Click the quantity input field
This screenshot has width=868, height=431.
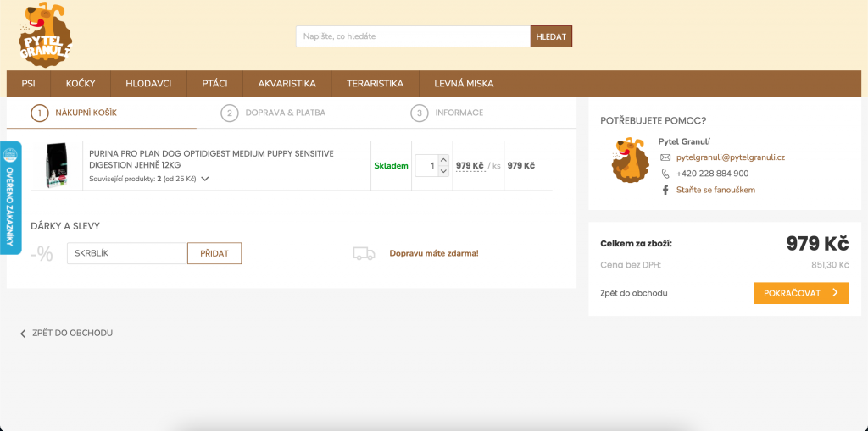pos(427,165)
